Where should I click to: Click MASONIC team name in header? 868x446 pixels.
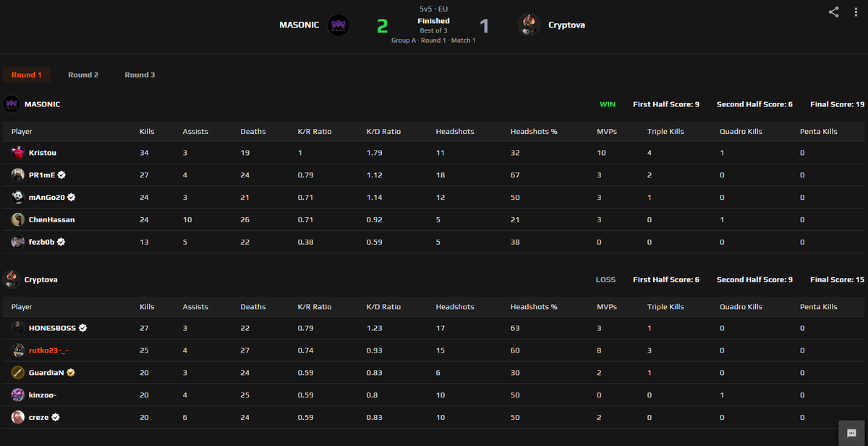(299, 25)
